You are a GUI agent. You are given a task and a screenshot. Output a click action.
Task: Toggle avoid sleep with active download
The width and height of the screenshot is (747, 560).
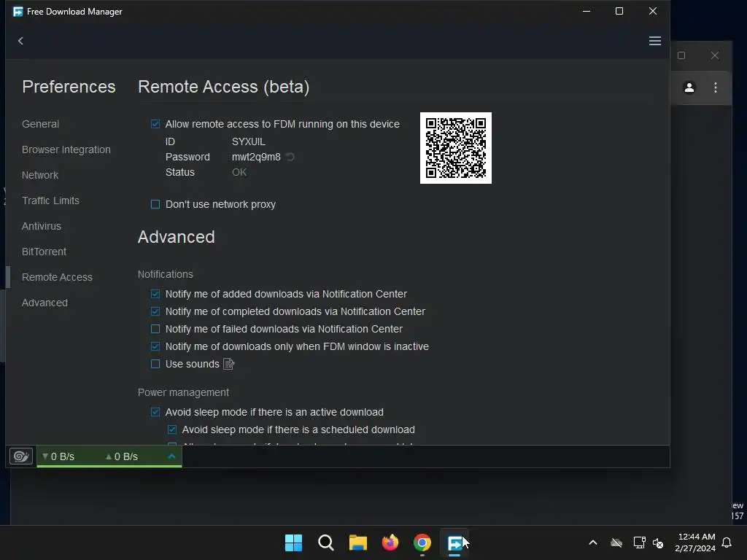[155, 412]
